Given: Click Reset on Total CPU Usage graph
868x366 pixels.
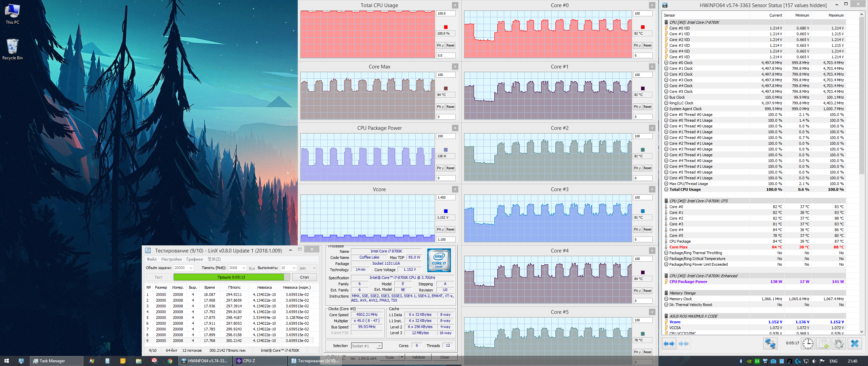Looking at the screenshot, I should click(x=450, y=45).
